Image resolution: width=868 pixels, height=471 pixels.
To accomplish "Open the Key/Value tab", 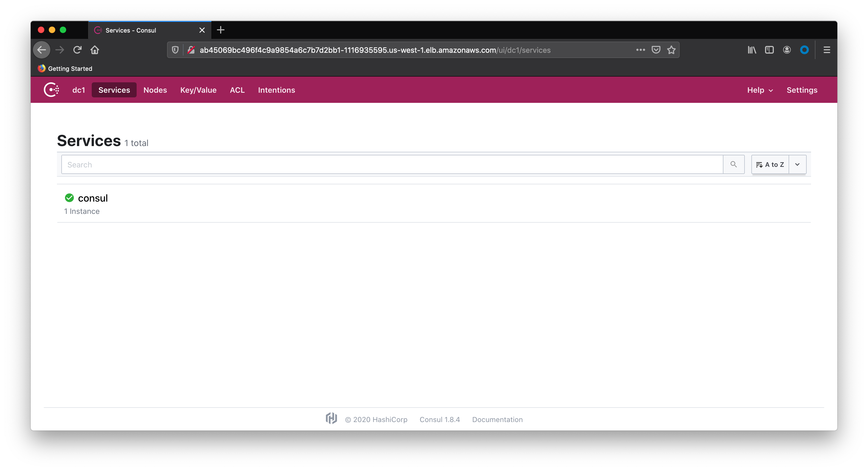I will click(198, 90).
